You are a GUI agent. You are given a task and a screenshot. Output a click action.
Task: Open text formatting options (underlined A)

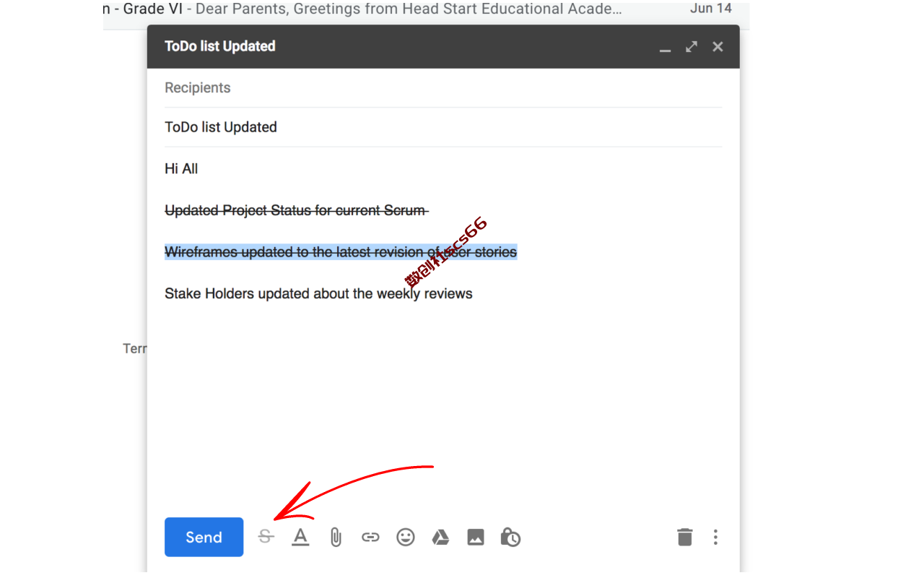(300, 537)
